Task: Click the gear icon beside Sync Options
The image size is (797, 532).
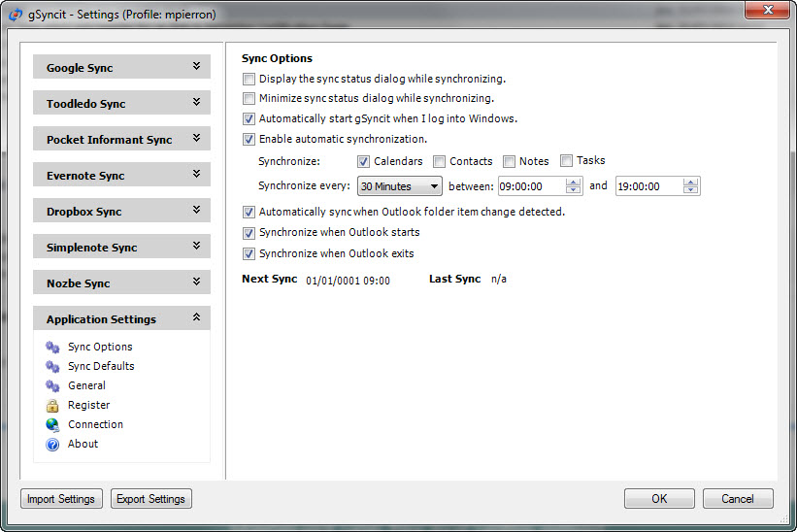Action: [x=52, y=347]
